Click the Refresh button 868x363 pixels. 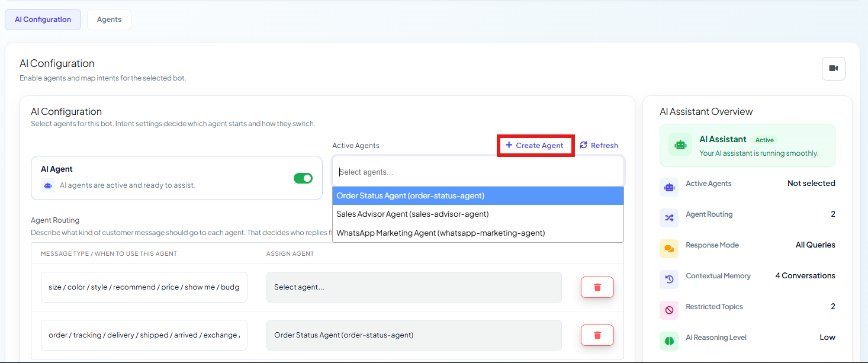[x=599, y=145]
